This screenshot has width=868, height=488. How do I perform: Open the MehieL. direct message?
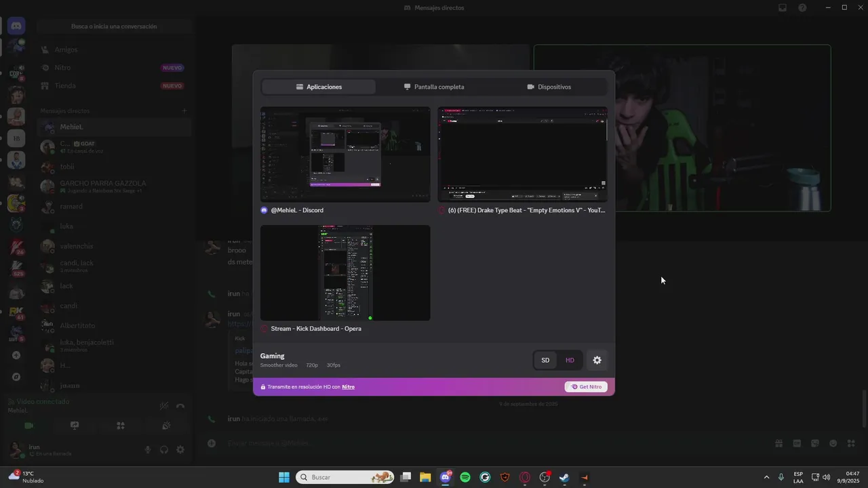tap(114, 127)
